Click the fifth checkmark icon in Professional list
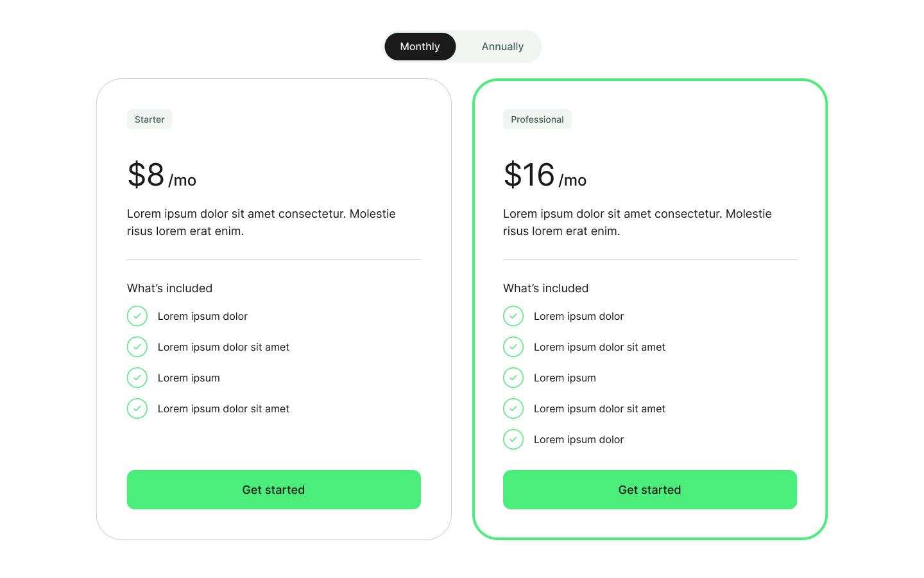924x578 pixels. (x=513, y=439)
